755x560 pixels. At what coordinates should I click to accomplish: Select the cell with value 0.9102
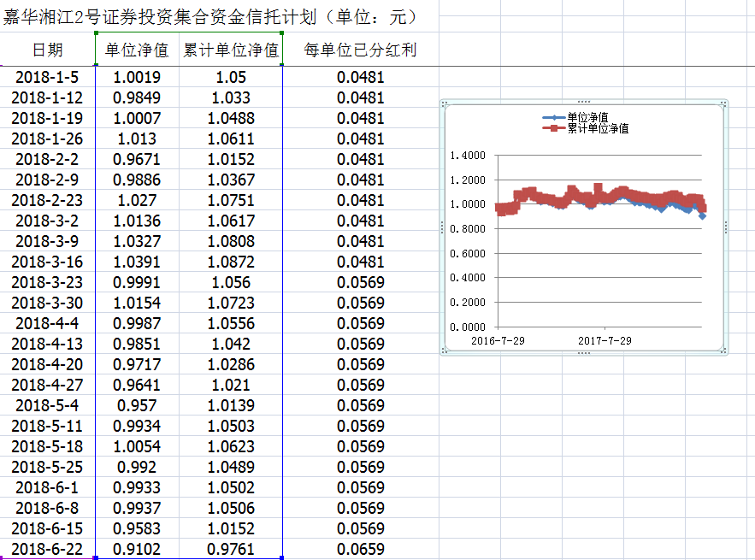pos(137,550)
